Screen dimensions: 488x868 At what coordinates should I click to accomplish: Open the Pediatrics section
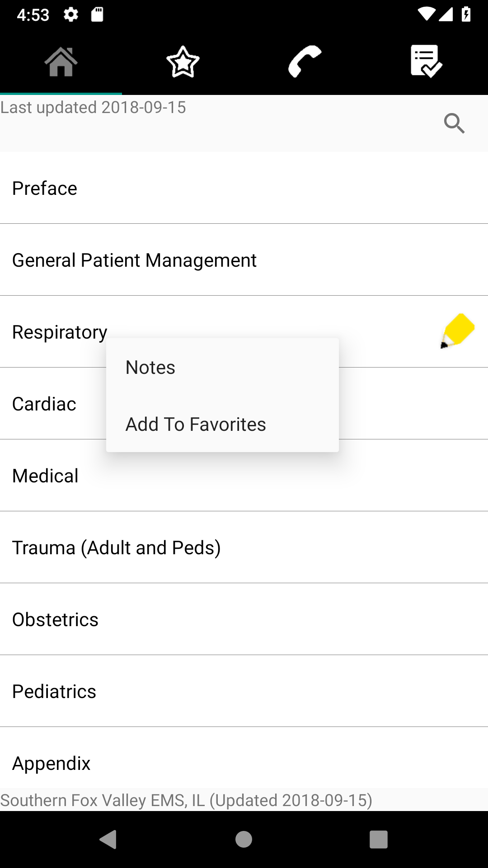pos(244,691)
